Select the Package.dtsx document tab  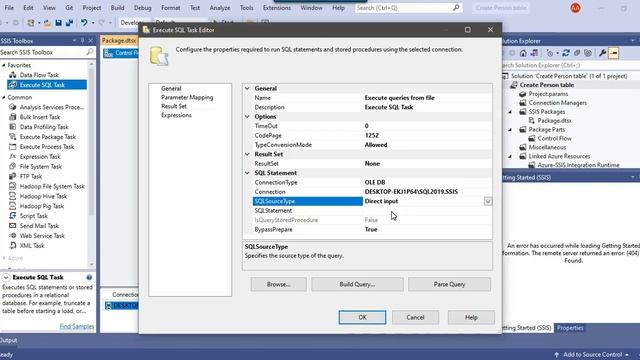pyautogui.click(x=118, y=40)
